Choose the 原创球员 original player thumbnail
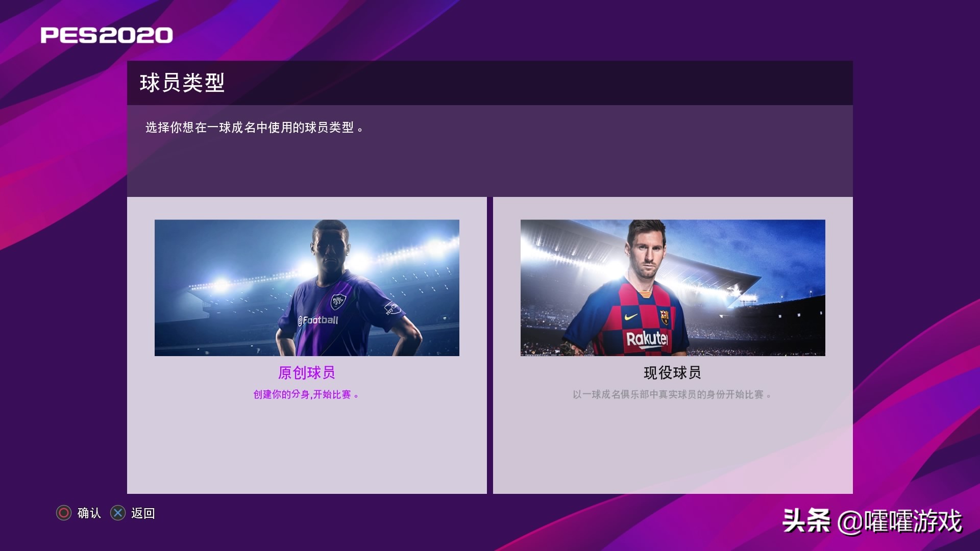The width and height of the screenshot is (980, 551). tap(307, 288)
